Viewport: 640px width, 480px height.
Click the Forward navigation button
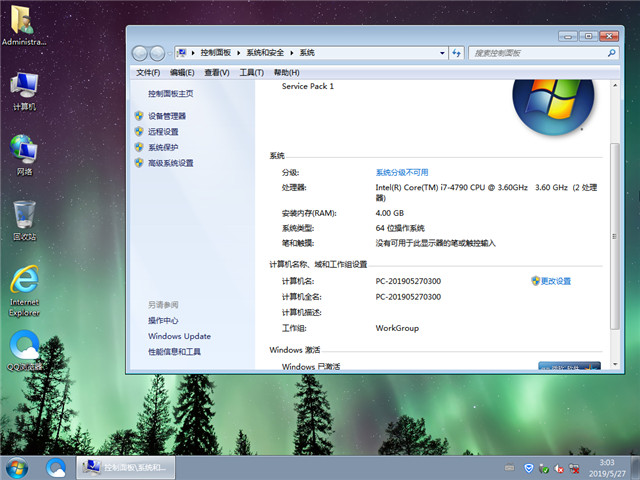pos(157,53)
